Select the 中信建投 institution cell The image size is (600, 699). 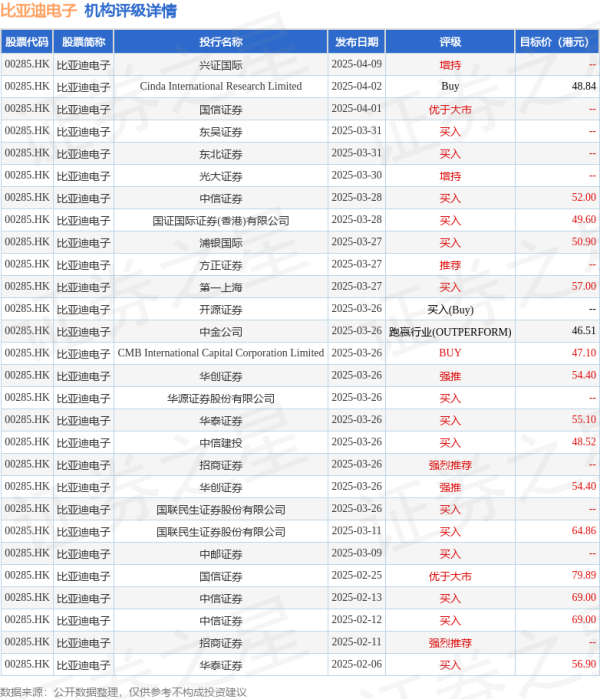(221, 443)
